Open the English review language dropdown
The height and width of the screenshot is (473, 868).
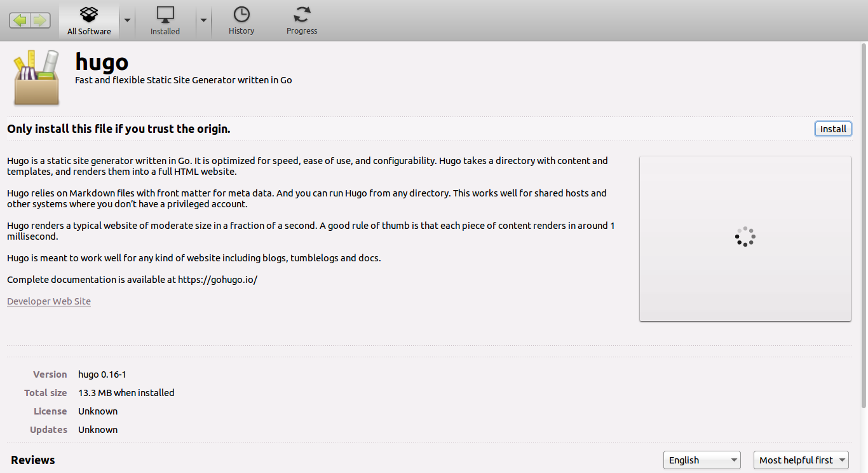(702, 460)
